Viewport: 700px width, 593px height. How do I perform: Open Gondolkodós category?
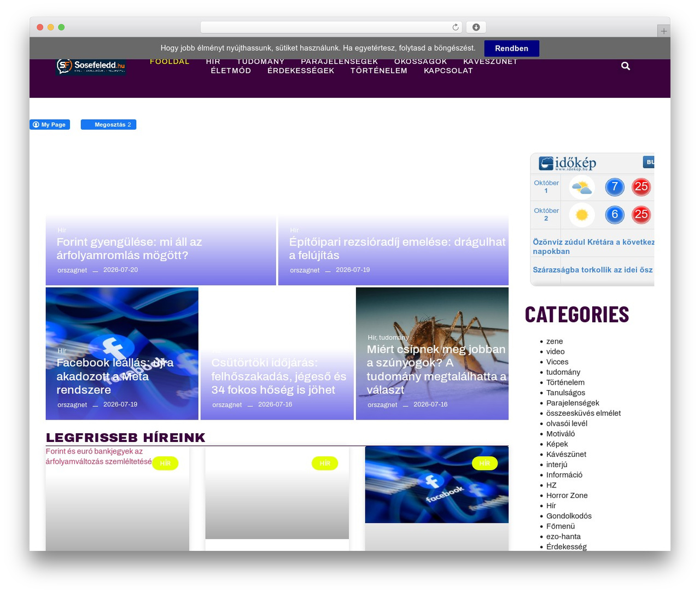(569, 516)
